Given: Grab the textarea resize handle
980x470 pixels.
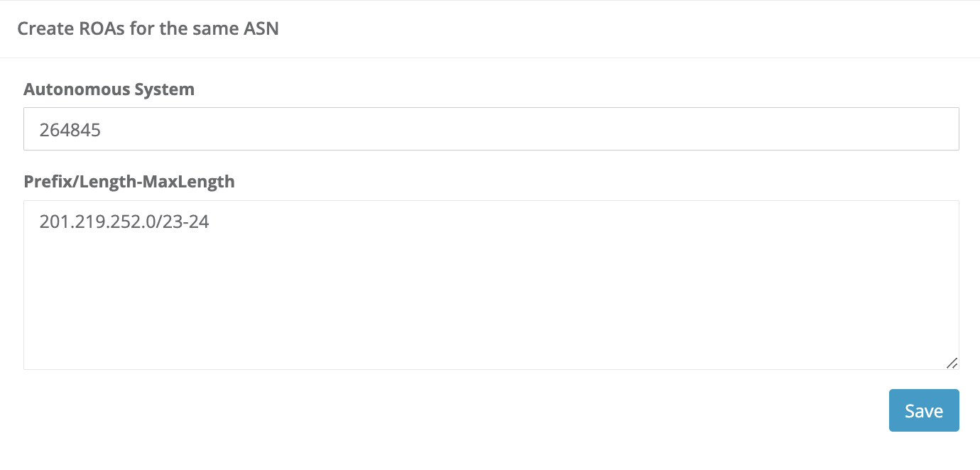Looking at the screenshot, I should [952, 362].
